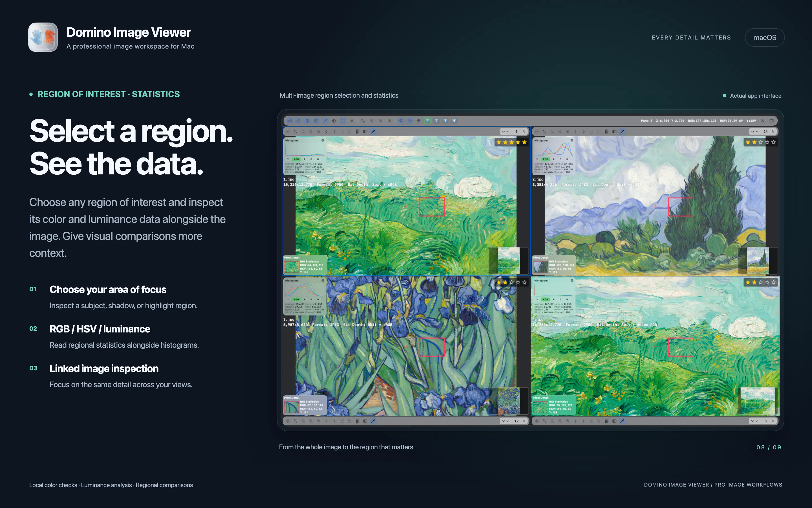Select the B channel in the 2.jpg histogram
Image resolution: width=812 pixels, height=508 pixels.
point(567,159)
